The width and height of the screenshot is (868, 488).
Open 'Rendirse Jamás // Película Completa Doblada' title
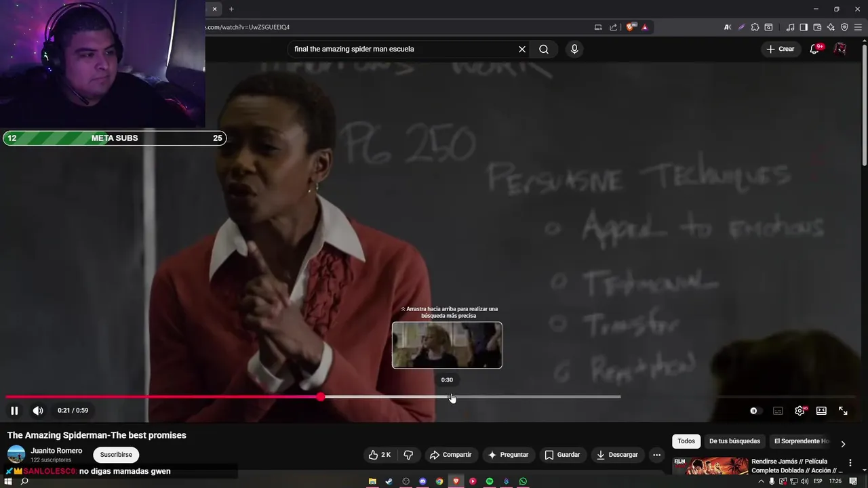point(797,466)
